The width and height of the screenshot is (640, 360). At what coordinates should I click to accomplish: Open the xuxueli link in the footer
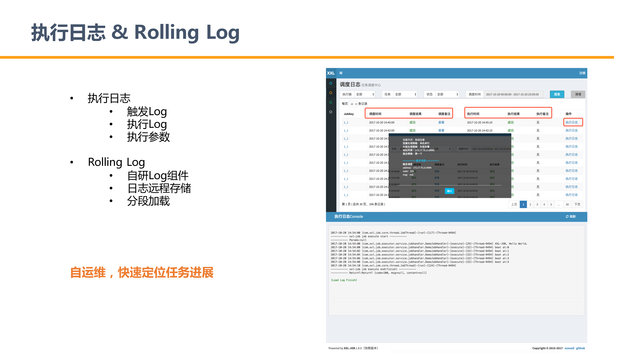pyautogui.click(x=569, y=348)
